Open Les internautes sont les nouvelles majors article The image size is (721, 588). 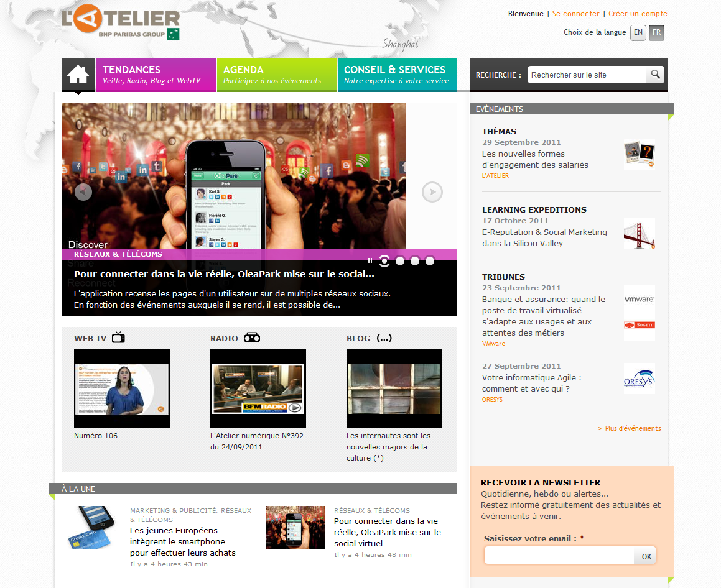click(x=389, y=446)
